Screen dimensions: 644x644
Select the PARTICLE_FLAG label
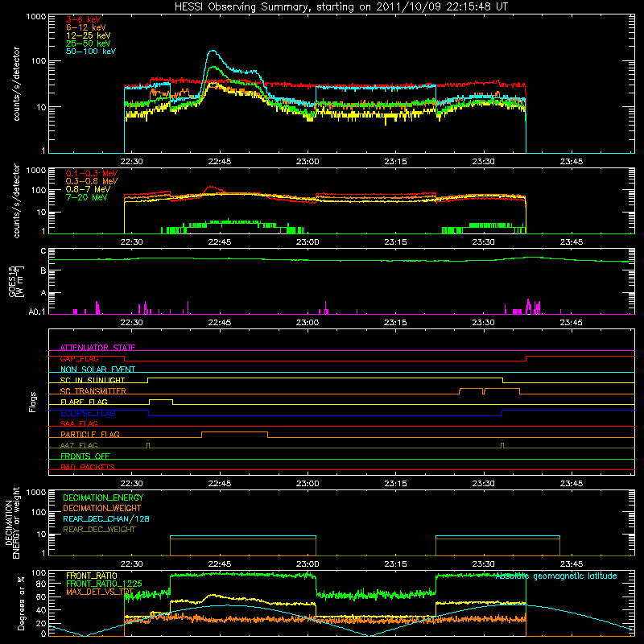[90, 434]
